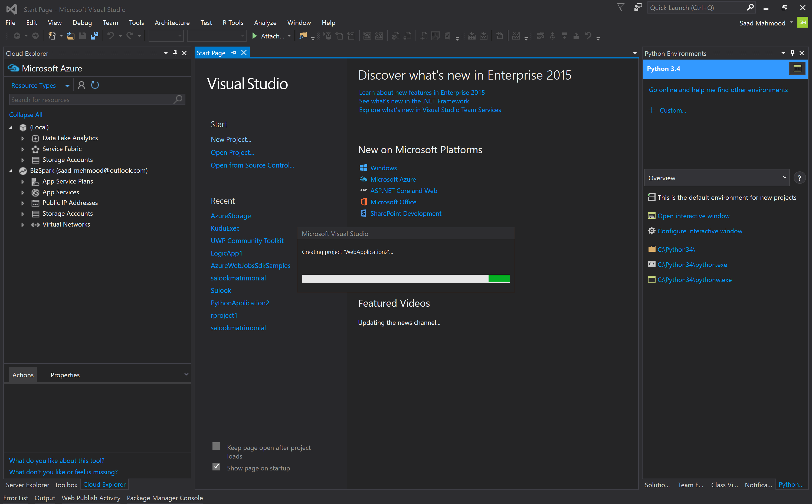Open the Architecture menu
The image size is (812, 504).
tap(172, 23)
